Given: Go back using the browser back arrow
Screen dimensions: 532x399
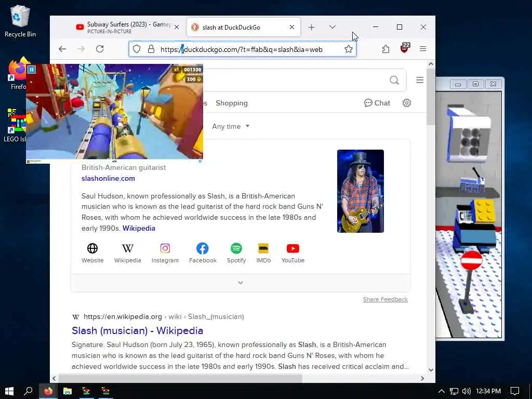Looking at the screenshot, I should coord(62,49).
